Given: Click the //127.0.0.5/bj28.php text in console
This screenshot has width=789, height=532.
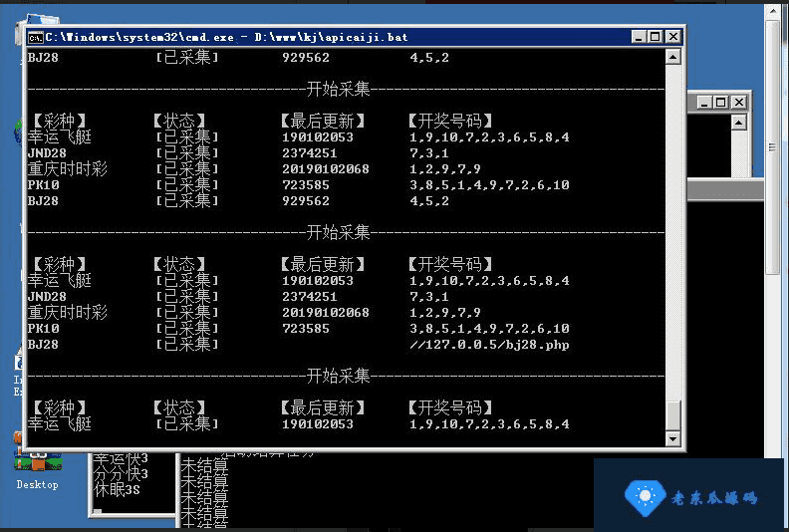Looking at the screenshot, I should click(x=489, y=345).
